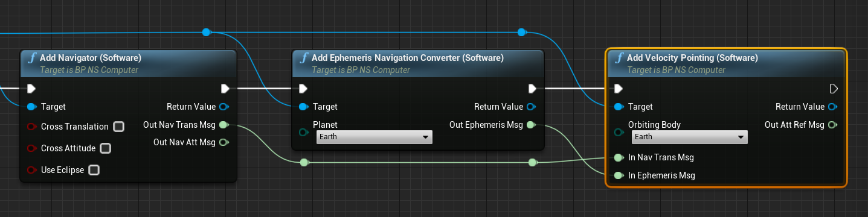Click Velocity Pointing Target input pin
The height and width of the screenshot is (217, 868).
618,107
